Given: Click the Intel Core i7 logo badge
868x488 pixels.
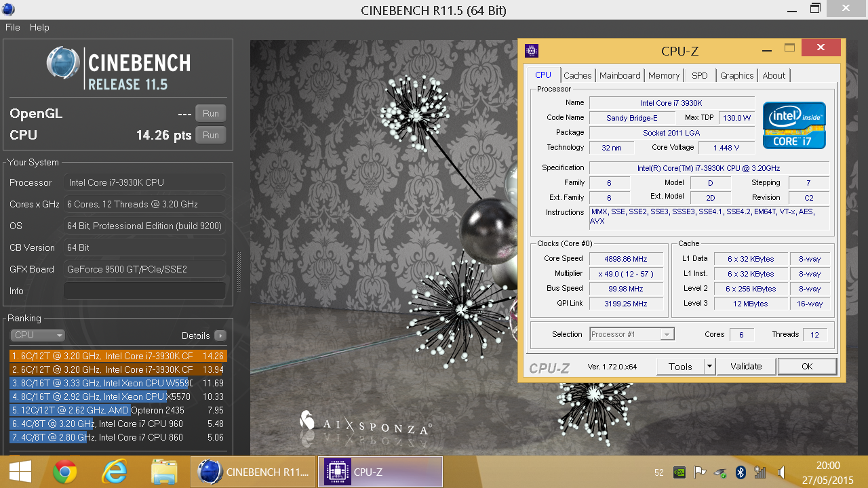Looking at the screenshot, I should tap(794, 125).
